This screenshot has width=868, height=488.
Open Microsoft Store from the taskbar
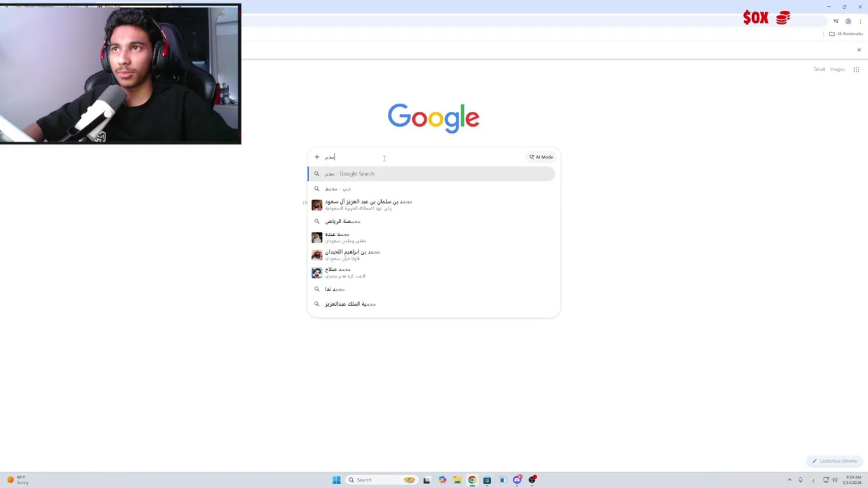(487, 480)
